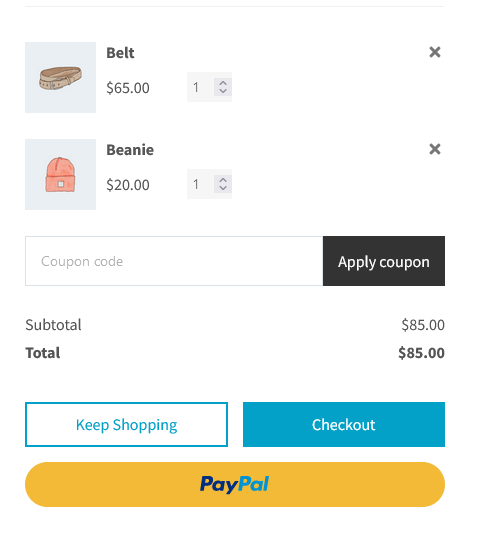Click the Belt product name
Image resolution: width=478 pixels, height=536 pixels.
pos(120,53)
